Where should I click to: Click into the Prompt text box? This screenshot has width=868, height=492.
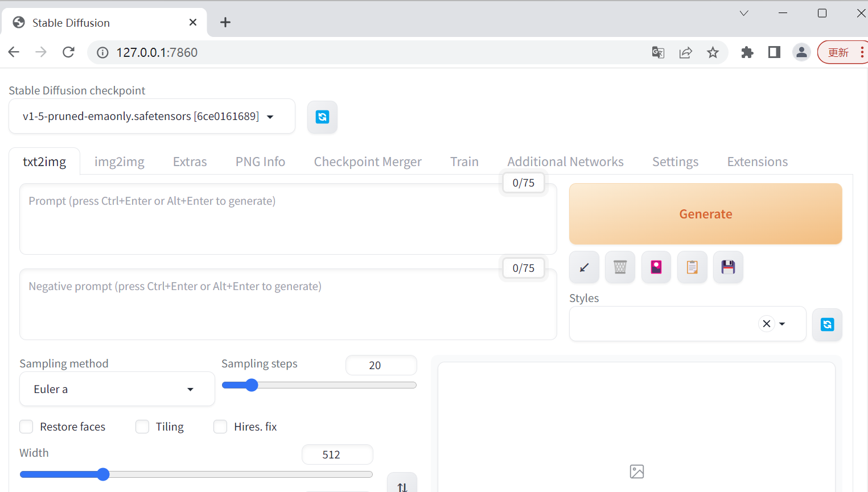(288, 219)
